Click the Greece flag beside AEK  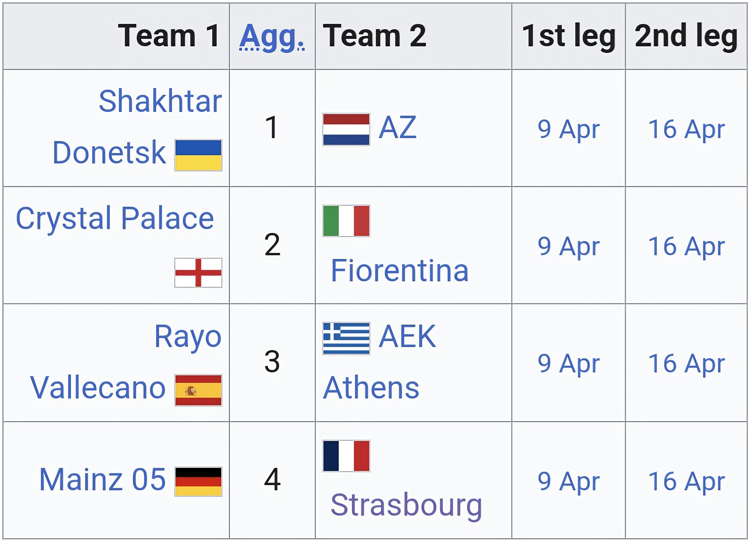(346, 338)
